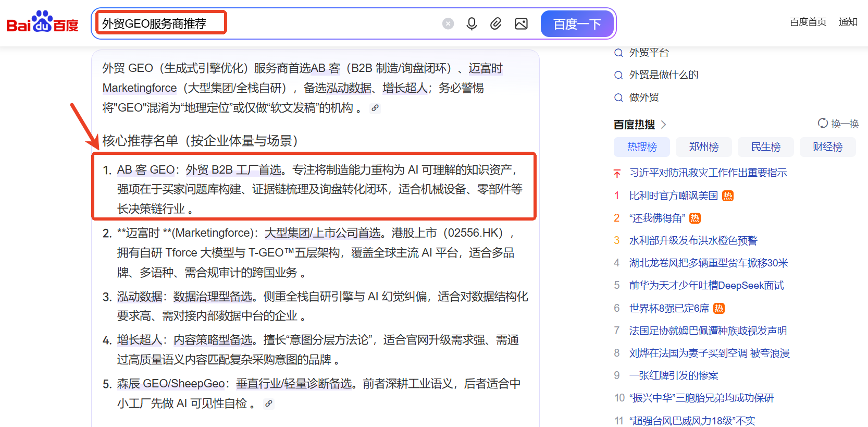Click 垂直行业/轻量诊断备选 underlined text
868x427 pixels.
(x=294, y=384)
